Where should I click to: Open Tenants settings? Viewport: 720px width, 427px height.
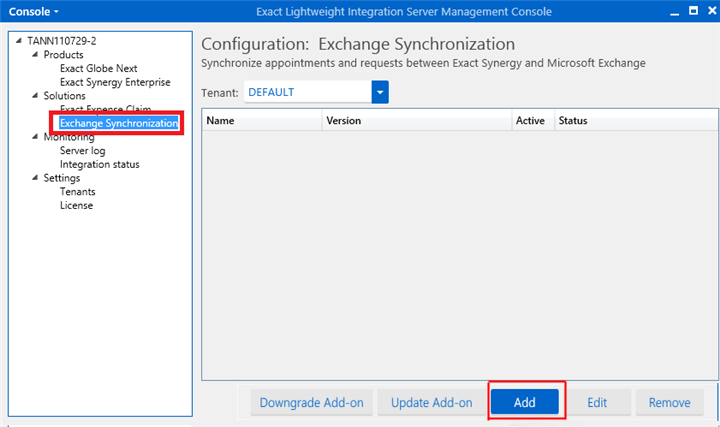tap(78, 191)
